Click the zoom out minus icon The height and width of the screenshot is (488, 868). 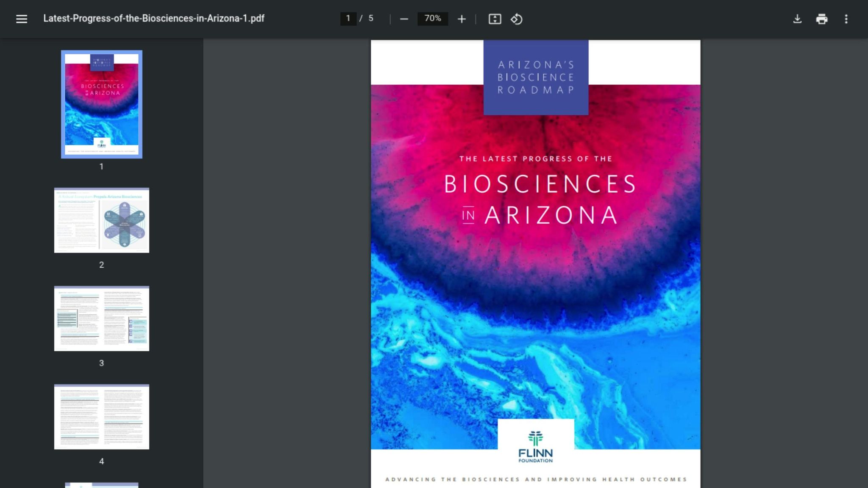pyautogui.click(x=404, y=19)
